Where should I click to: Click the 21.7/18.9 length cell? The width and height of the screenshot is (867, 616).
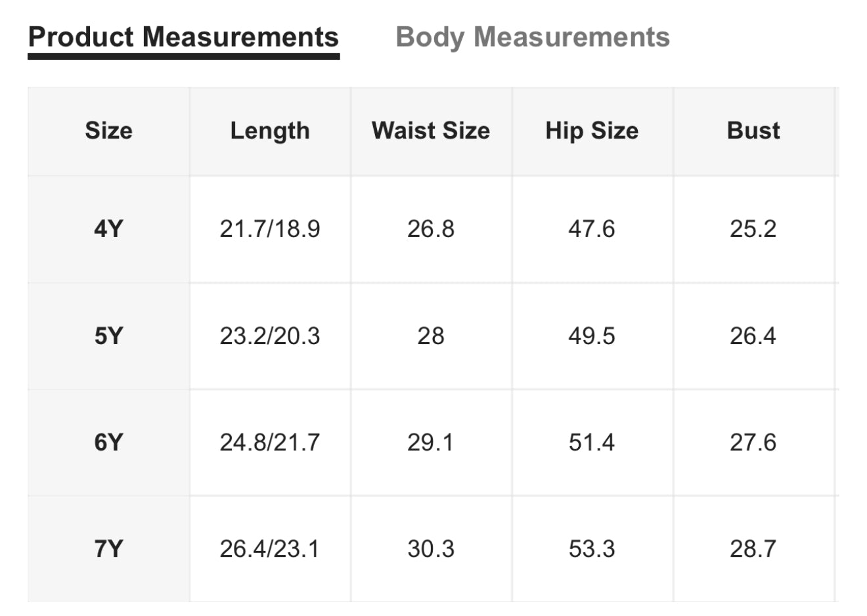270,229
